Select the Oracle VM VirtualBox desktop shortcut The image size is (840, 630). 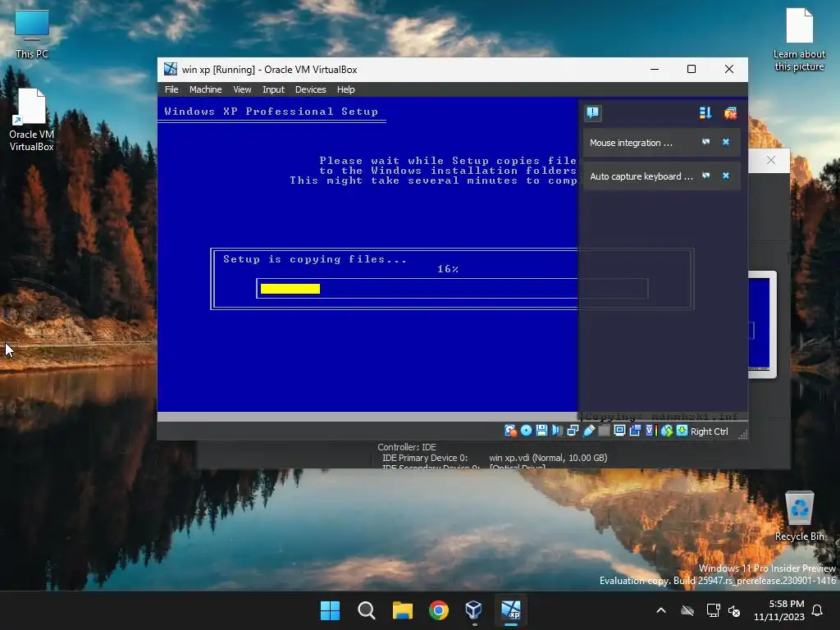click(32, 120)
